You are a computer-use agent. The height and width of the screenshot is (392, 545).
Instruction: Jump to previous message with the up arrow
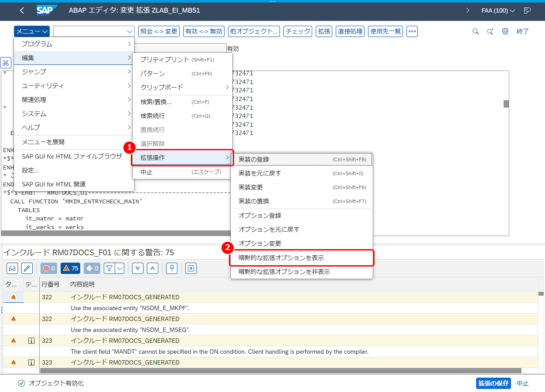(152, 268)
